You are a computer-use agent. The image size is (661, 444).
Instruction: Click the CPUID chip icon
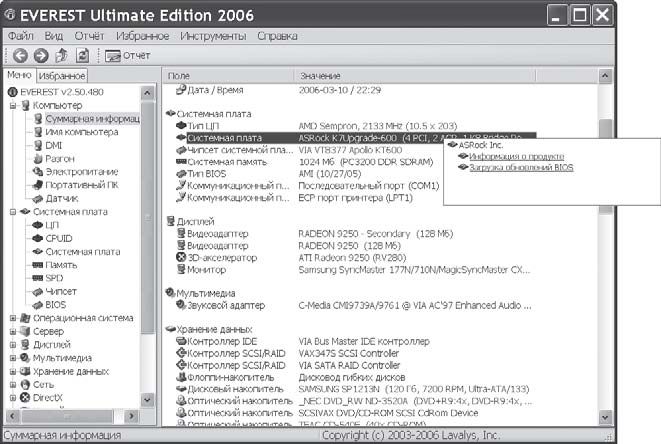pyautogui.click(x=38, y=238)
